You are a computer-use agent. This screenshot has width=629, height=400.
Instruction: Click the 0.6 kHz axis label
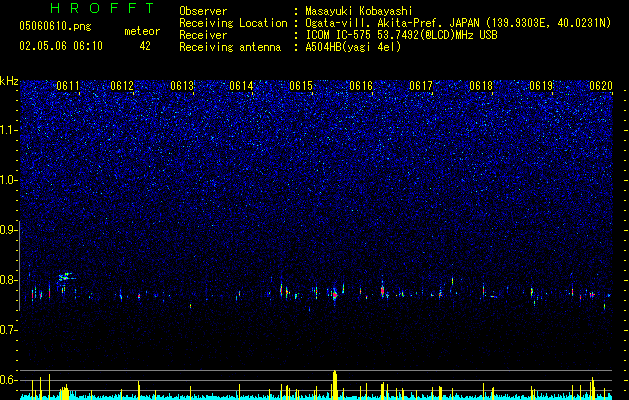click(x=9, y=380)
